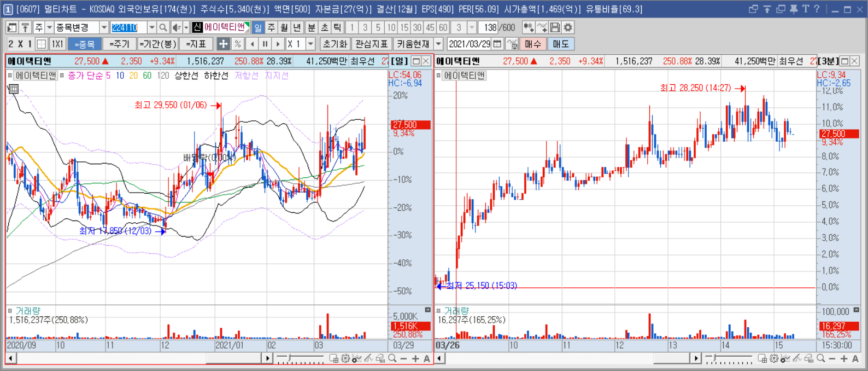Click magnifier icon below the daily chart
Screen dimensions: 868x371
392,359
